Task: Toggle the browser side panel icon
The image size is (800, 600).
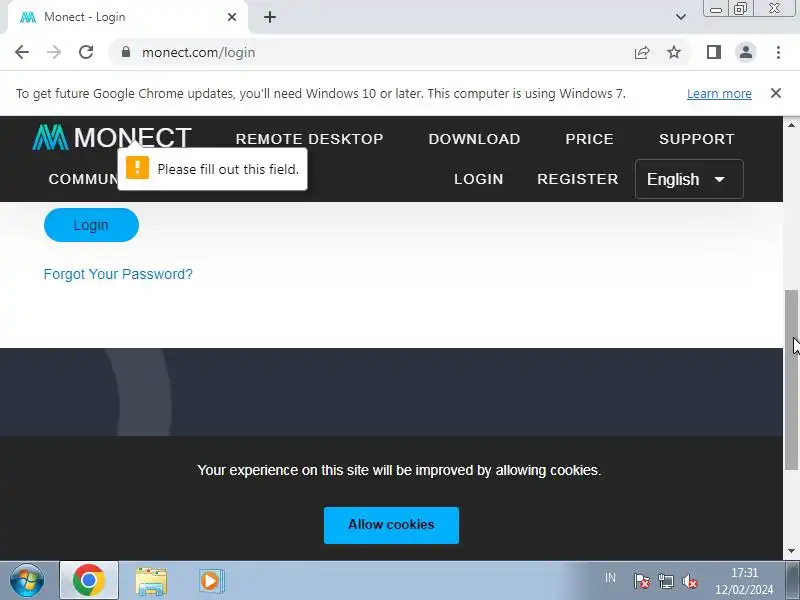Action: 713,52
